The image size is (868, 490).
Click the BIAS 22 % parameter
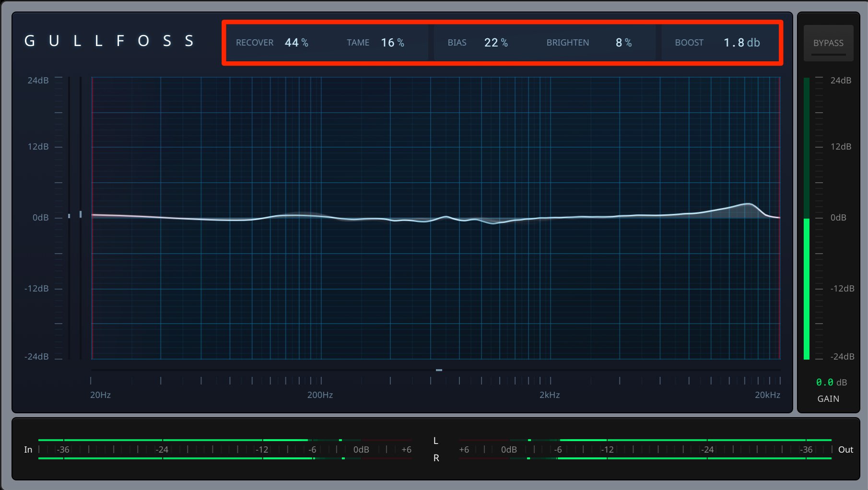click(478, 43)
